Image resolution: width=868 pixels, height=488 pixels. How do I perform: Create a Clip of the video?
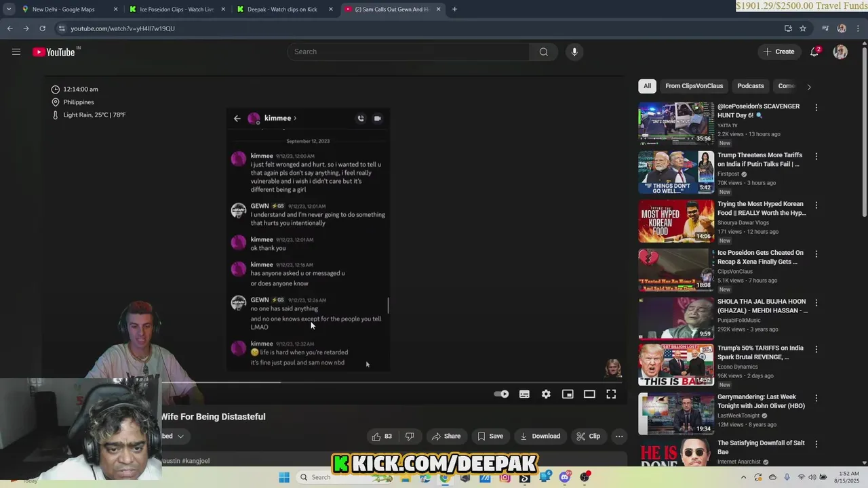point(588,436)
